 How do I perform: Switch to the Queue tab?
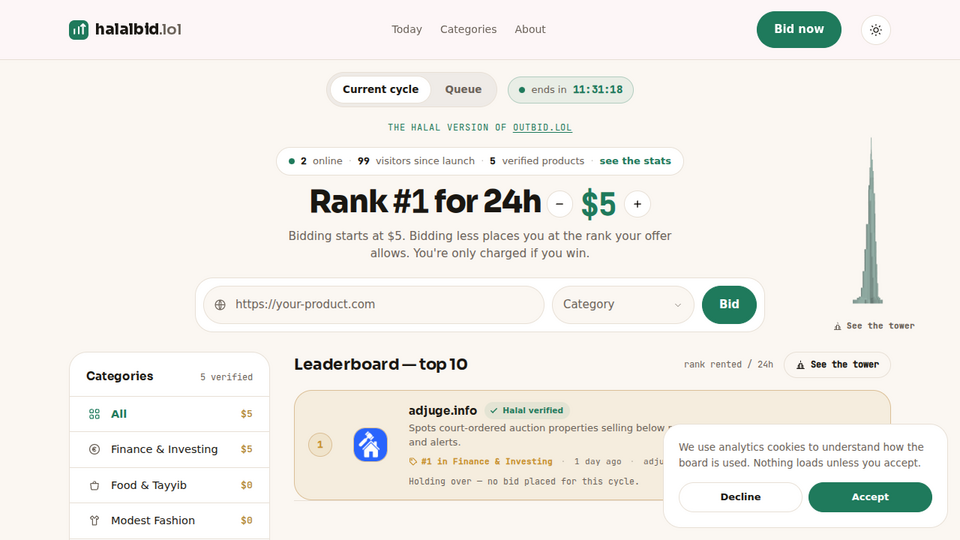click(463, 89)
